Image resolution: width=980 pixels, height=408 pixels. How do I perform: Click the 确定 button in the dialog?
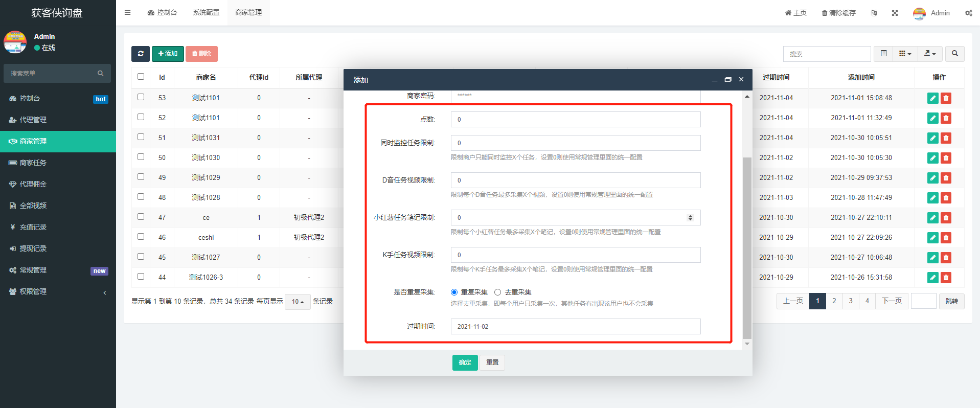tap(465, 362)
